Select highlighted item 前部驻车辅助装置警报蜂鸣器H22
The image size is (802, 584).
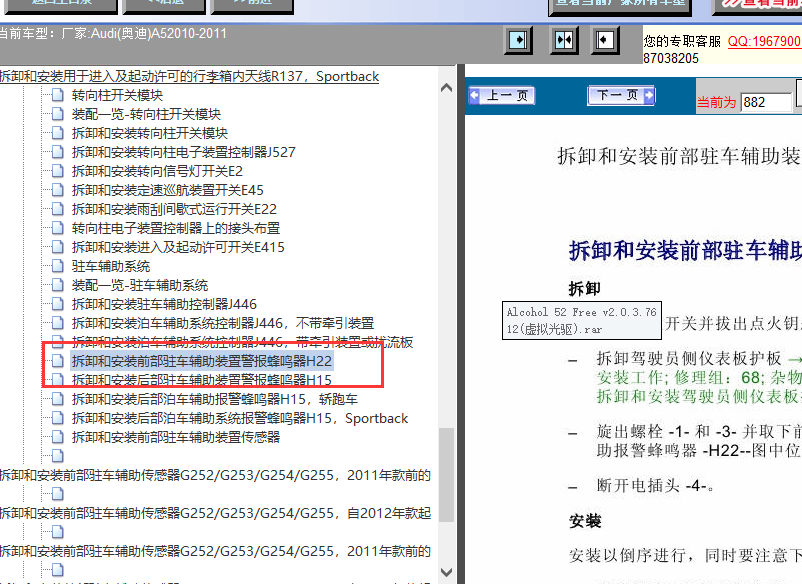point(202,361)
